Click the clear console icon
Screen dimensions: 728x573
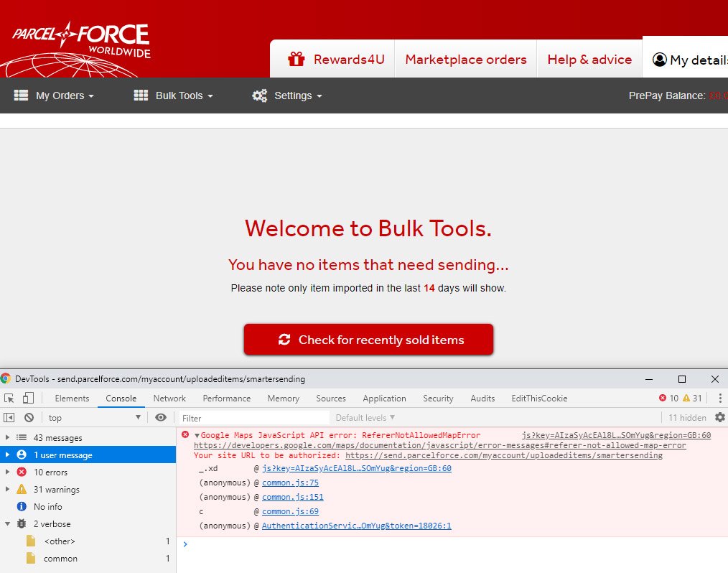click(29, 417)
